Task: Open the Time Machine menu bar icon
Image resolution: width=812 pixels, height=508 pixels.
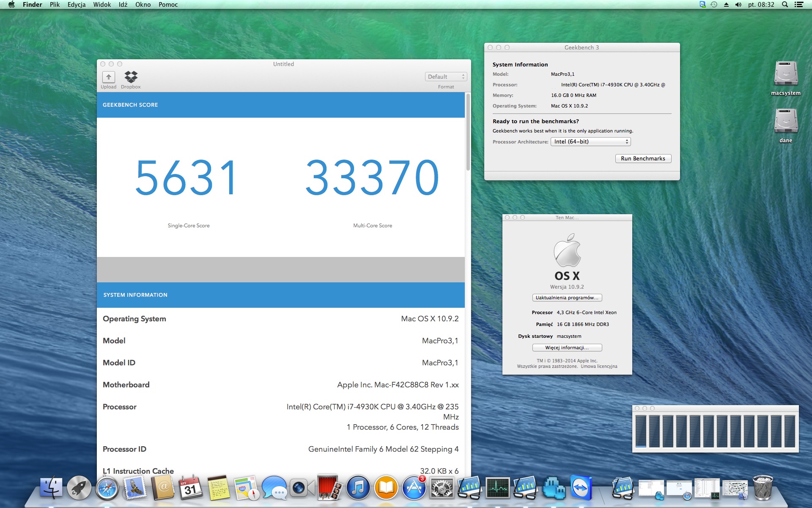Action: pos(714,5)
